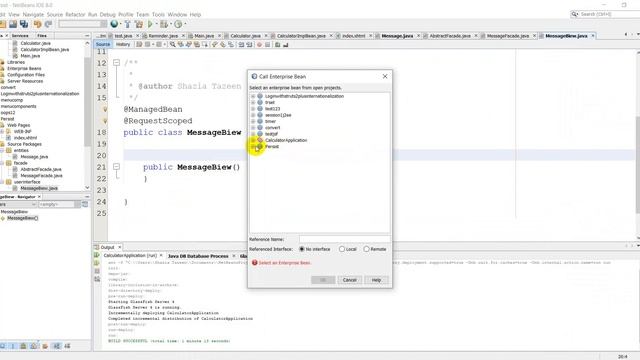
Task: Click the Reference Name input field
Action: pos(344,239)
